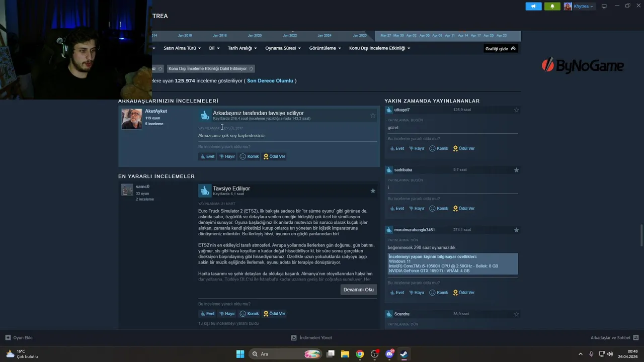
Task: Click the Apr 11 marker on the recent timeline
Action: coord(450,36)
